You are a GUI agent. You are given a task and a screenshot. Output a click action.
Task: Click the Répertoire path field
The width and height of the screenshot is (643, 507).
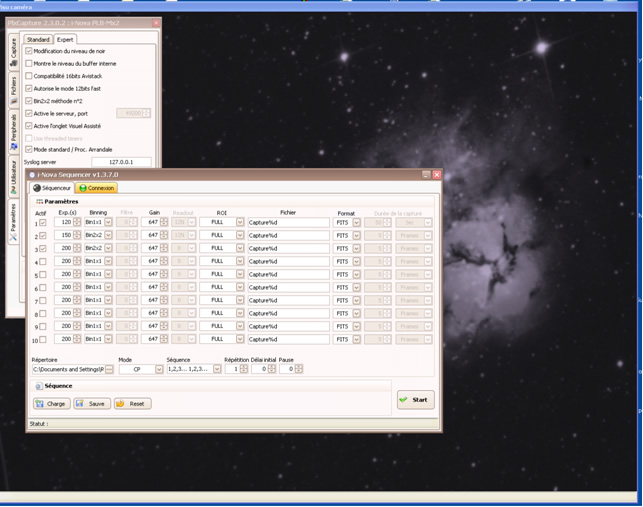68,369
